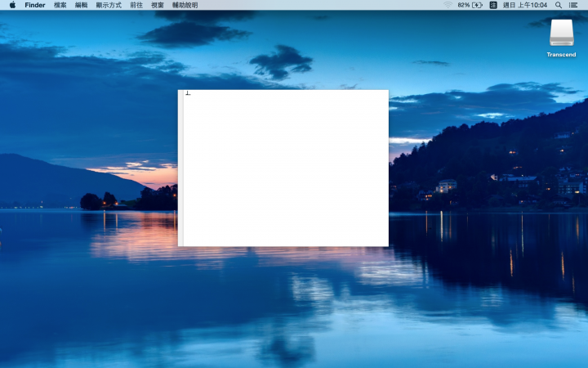
Task: Open the 視窗 menu
Action: pyautogui.click(x=158, y=5)
